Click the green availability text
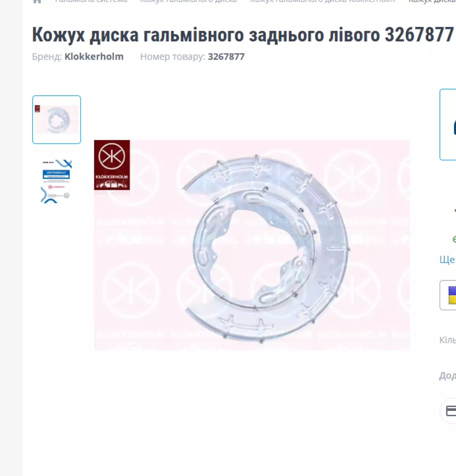The image size is (456, 476). point(454,239)
